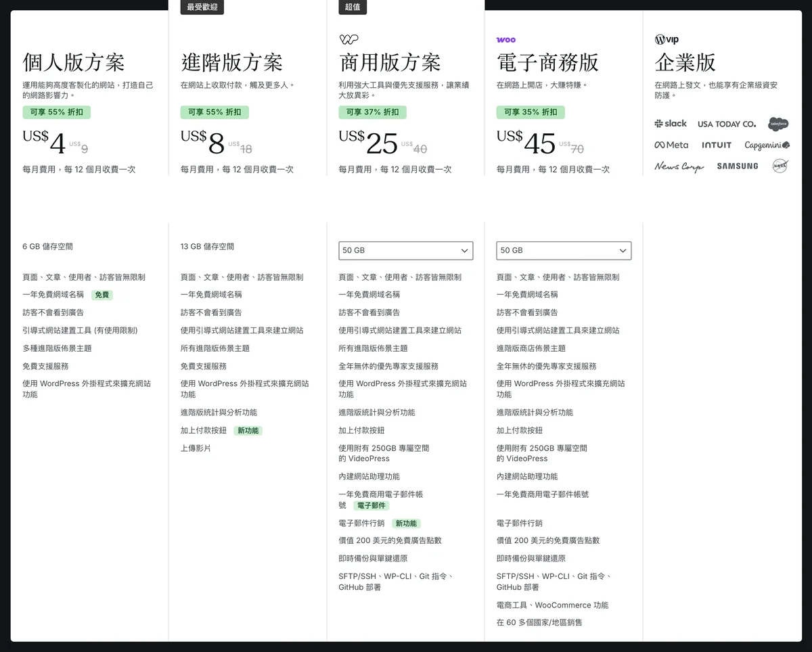Click the 可享 55% 折扣 badge under 進階版方案
The image size is (812, 652).
215,112
